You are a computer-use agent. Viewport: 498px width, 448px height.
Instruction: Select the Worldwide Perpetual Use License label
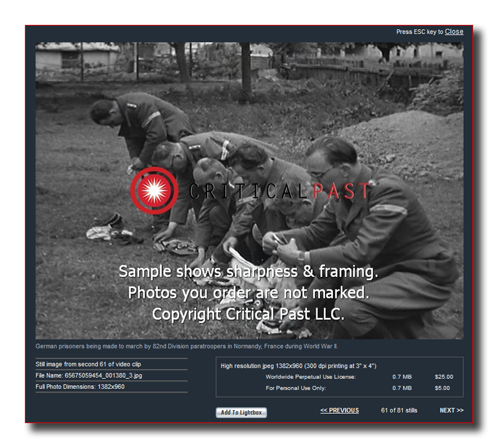[311, 377]
